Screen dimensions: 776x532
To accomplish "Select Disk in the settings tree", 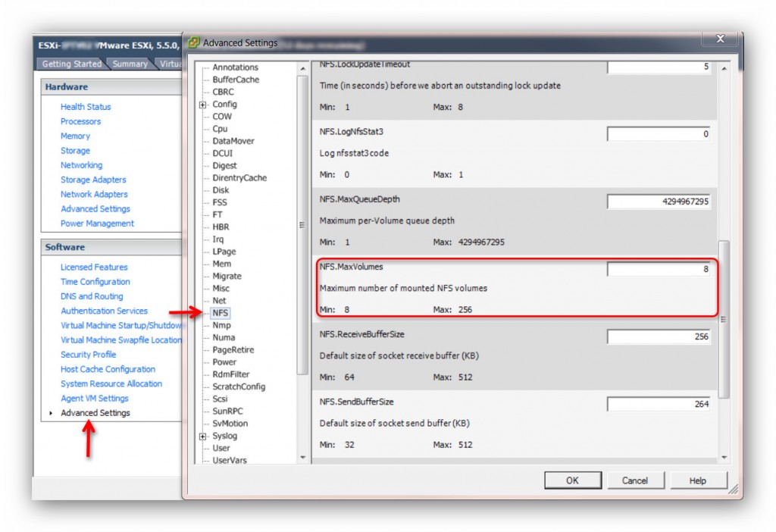I will pyautogui.click(x=221, y=190).
